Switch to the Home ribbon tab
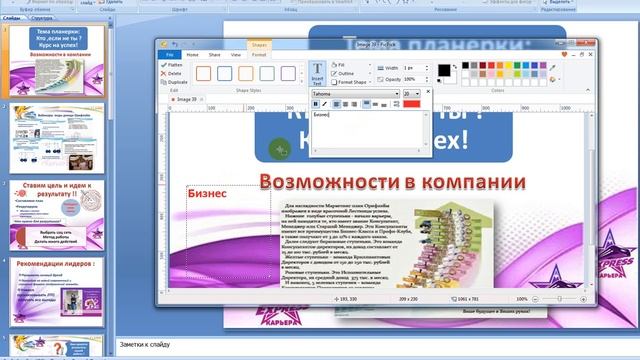This screenshot has height=360, width=640. 192,55
